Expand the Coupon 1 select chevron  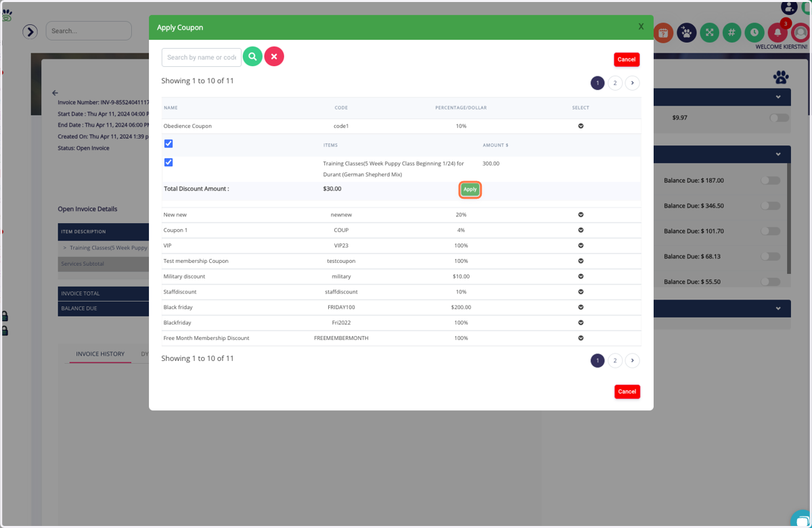pyautogui.click(x=581, y=230)
